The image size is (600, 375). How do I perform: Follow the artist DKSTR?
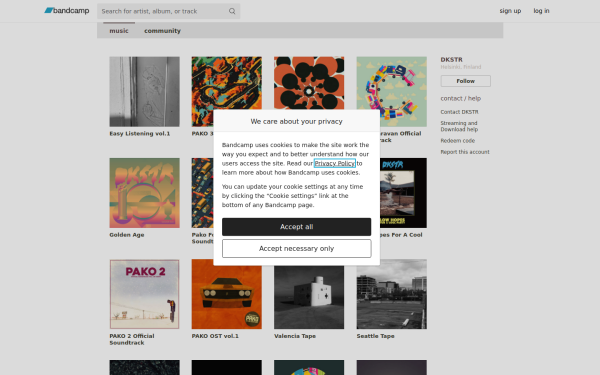pos(465,81)
